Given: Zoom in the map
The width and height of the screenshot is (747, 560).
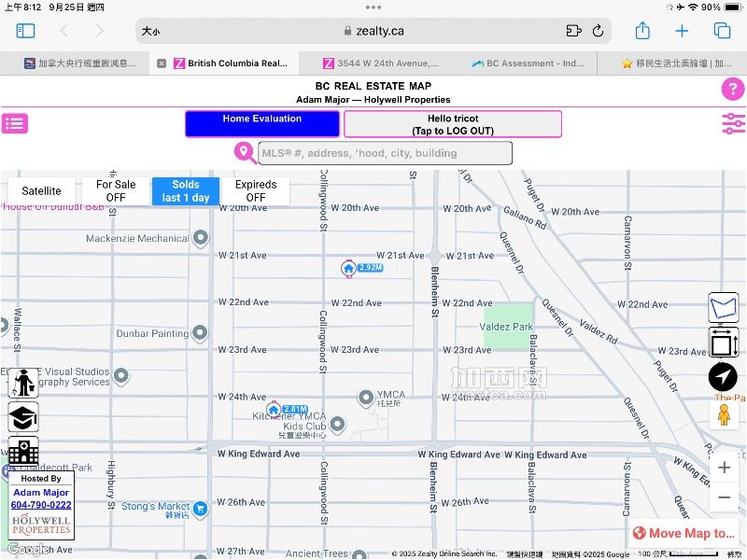Looking at the screenshot, I should pyautogui.click(x=725, y=468).
